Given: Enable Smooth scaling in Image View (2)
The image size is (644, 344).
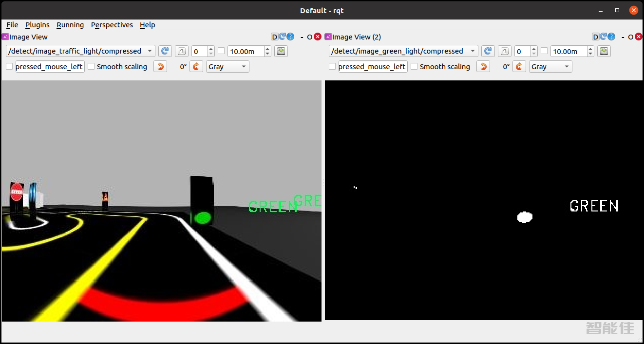Looking at the screenshot, I should [x=414, y=66].
